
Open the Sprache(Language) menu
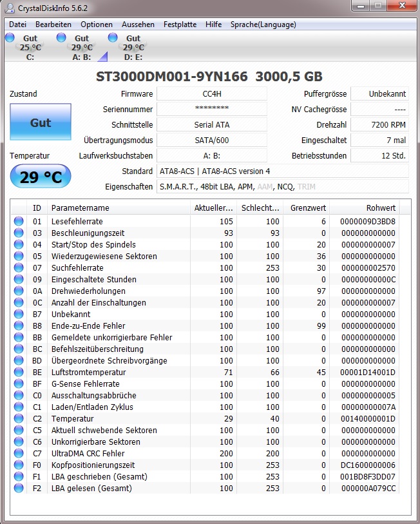(263, 24)
